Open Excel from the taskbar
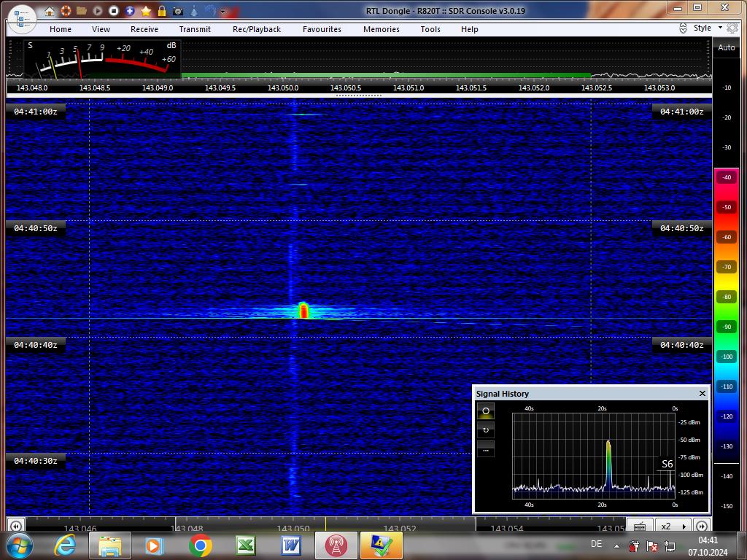The image size is (747, 560). [x=245, y=545]
